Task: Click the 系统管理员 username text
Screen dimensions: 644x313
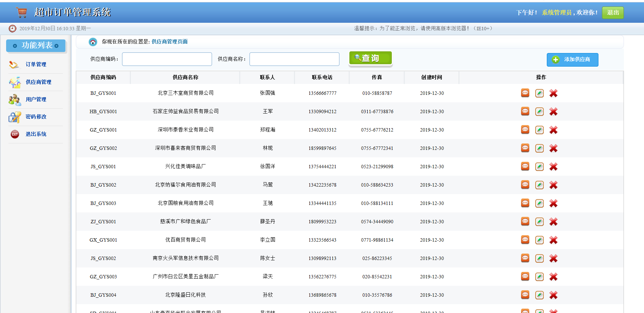Action: (x=557, y=13)
